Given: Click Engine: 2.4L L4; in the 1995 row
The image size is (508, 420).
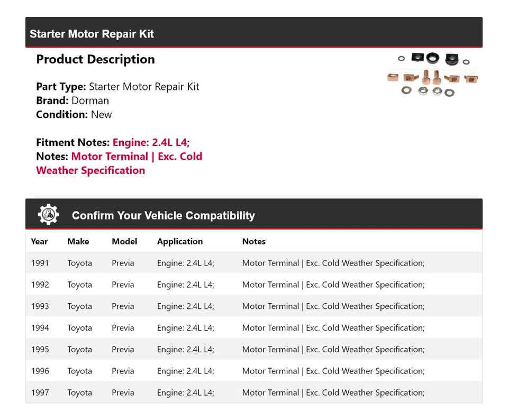Looking at the screenshot, I should pyautogui.click(x=186, y=350).
